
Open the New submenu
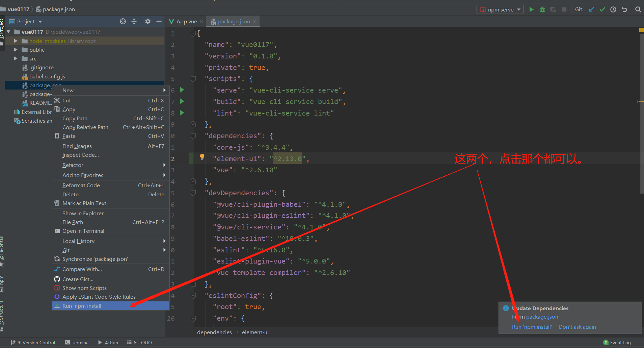[111, 90]
